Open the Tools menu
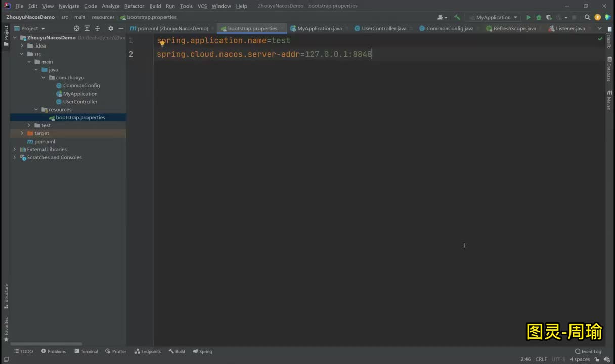This screenshot has height=364, width=615. pyautogui.click(x=186, y=6)
